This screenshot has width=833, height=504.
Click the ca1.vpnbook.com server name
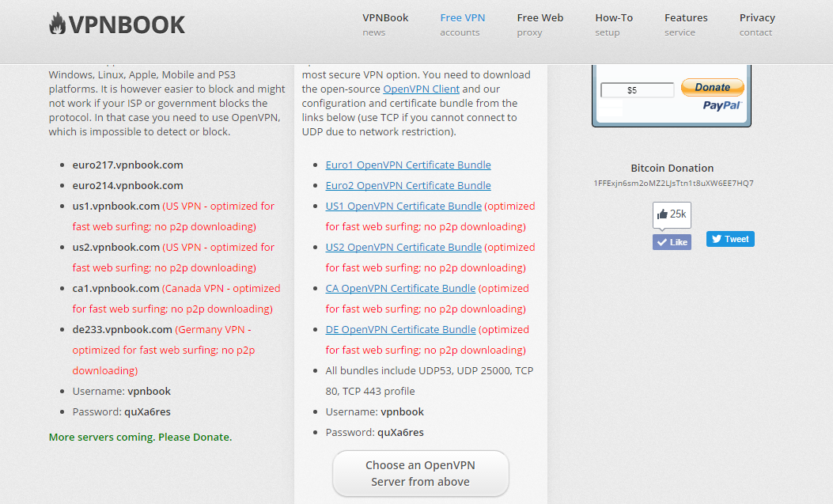(x=115, y=288)
